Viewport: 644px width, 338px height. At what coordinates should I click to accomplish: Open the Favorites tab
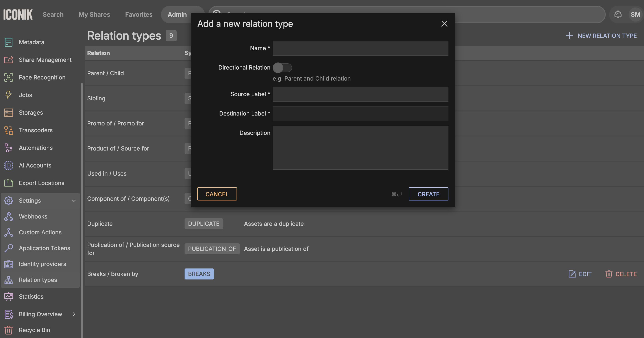[x=139, y=15]
